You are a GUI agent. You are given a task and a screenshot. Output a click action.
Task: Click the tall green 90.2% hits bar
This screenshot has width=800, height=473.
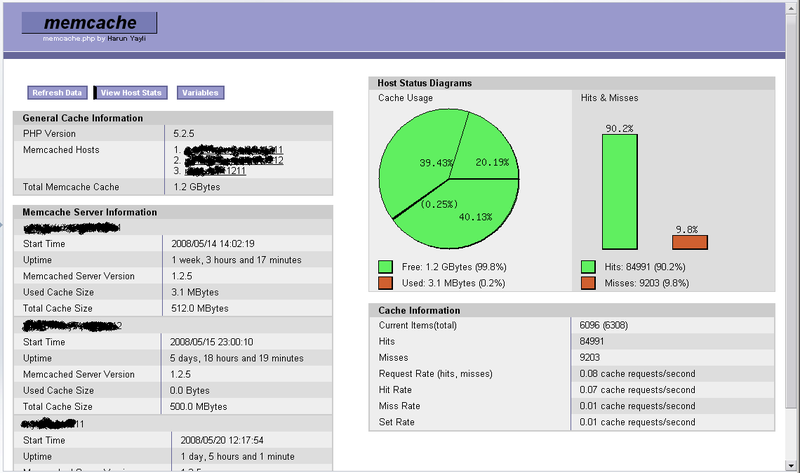[619, 191]
